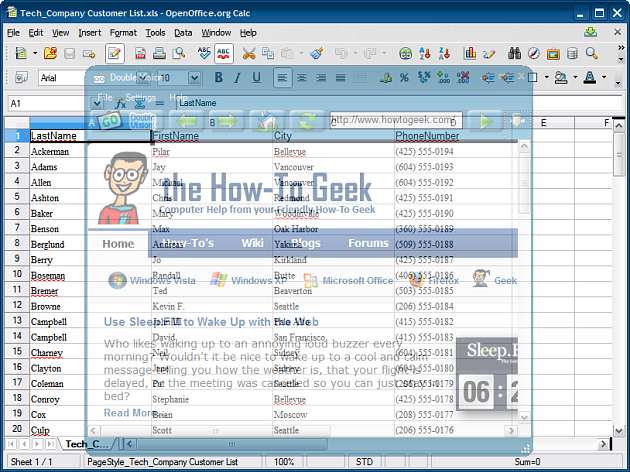This screenshot has width=630, height=472.
Task: Click the Cut scissors icon
Action: [249, 53]
